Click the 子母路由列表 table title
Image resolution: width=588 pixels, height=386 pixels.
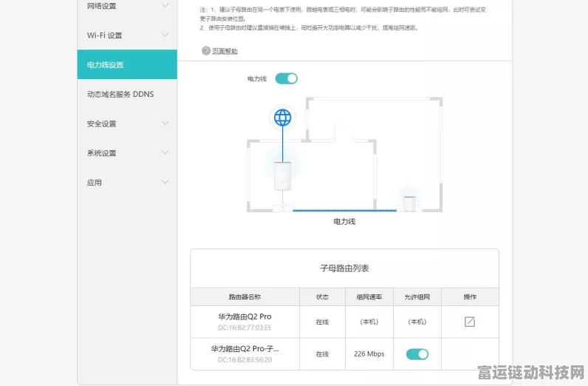pyautogui.click(x=344, y=268)
